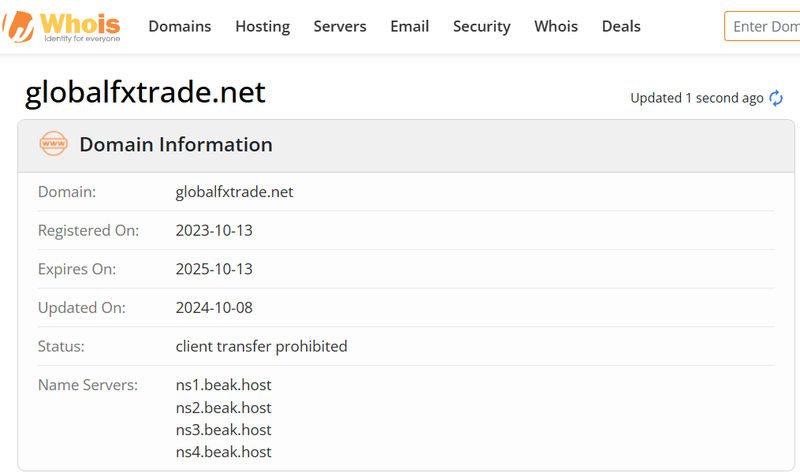
Task: Click the refresh icon beside Updated 1 second ago
Action: 776,98
